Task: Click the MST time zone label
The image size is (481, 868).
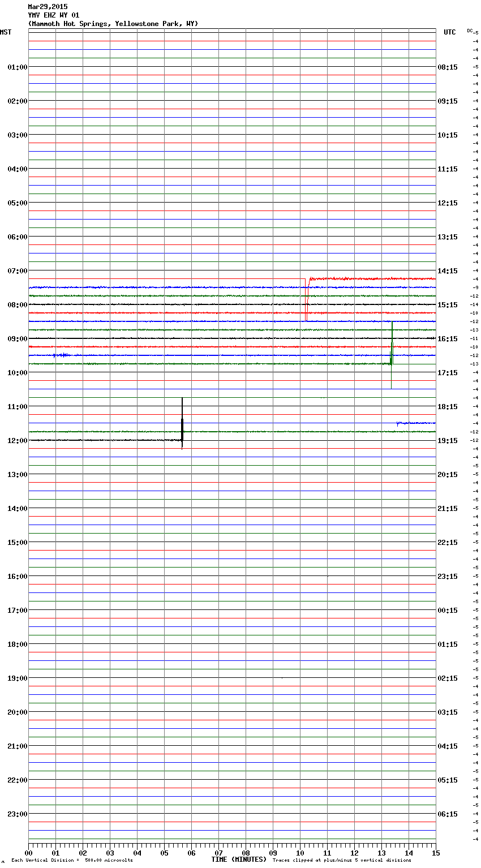Action: tap(6, 32)
